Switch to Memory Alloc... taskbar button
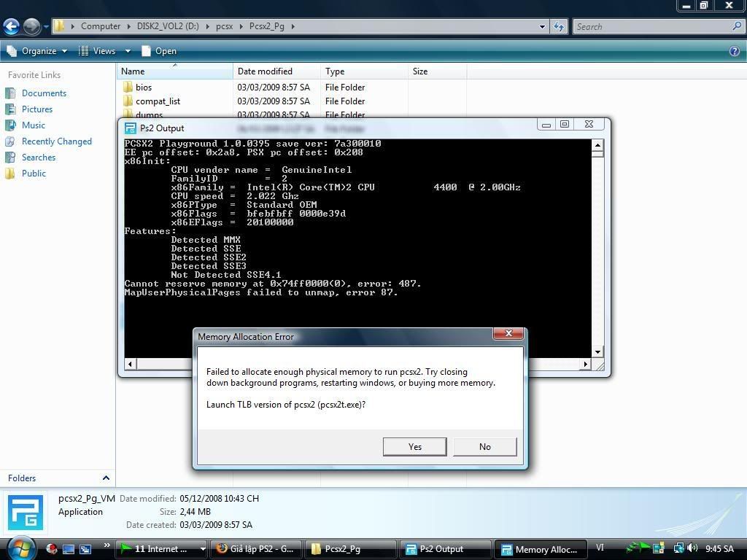This screenshot has height=560, width=747. pyautogui.click(x=539, y=549)
